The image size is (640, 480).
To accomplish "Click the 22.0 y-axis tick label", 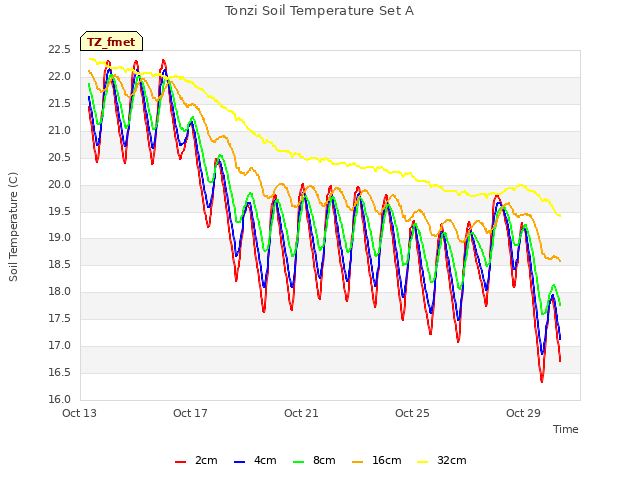I will click(x=59, y=77).
